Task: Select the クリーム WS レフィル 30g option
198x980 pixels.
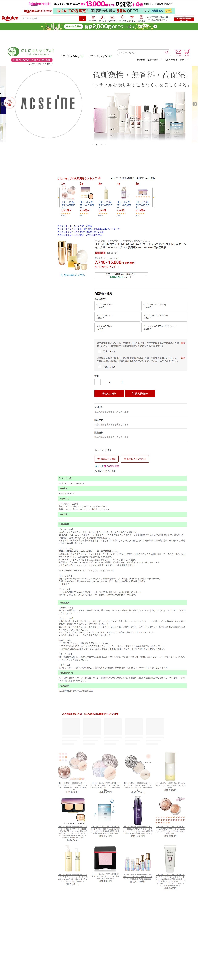Action: point(164,316)
